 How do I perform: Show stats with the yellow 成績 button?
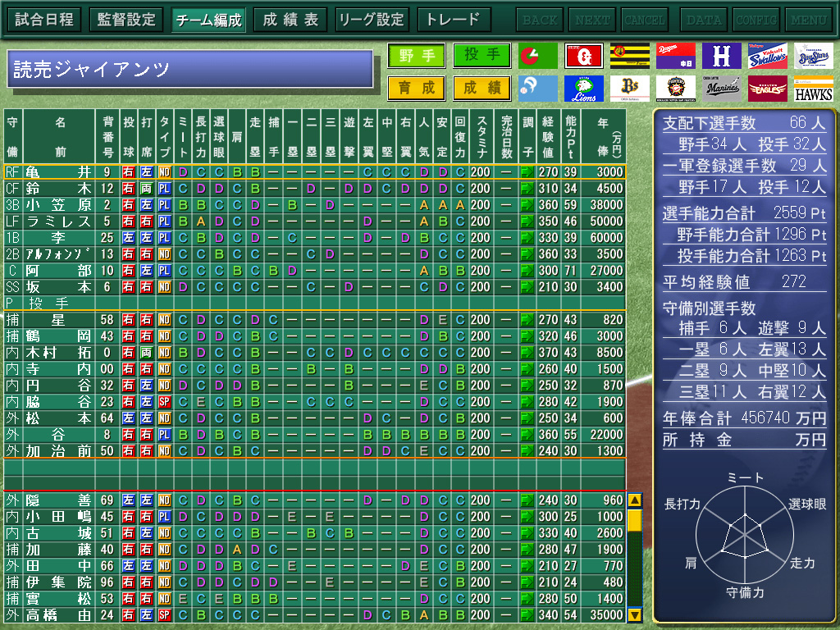pyautogui.click(x=482, y=88)
